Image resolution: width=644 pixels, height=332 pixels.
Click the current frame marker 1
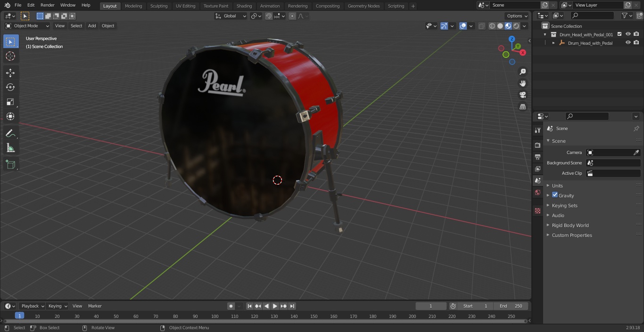click(x=19, y=316)
